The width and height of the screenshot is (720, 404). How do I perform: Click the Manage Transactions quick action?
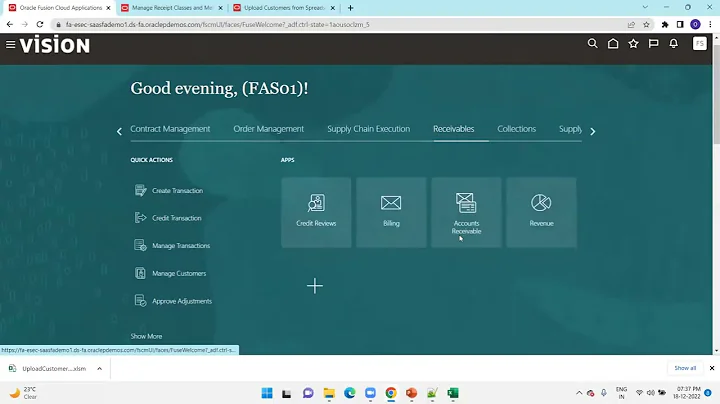coord(172,246)
